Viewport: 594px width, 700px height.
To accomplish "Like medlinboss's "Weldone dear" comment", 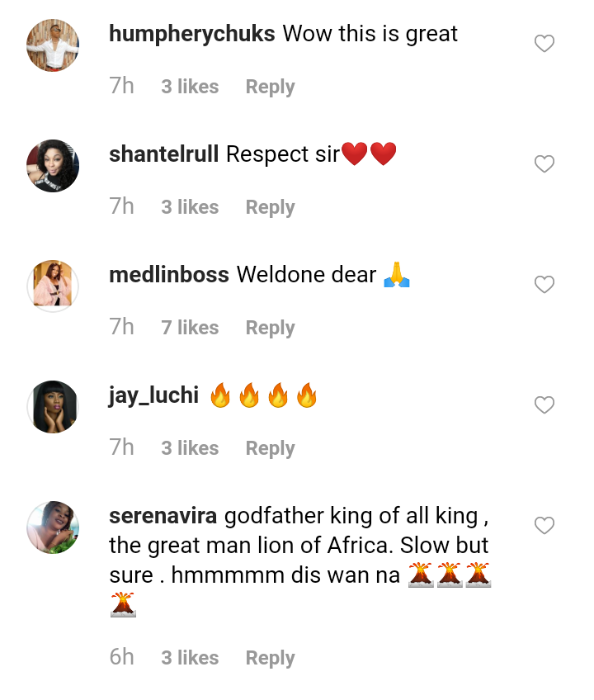I will pos(544,285).
